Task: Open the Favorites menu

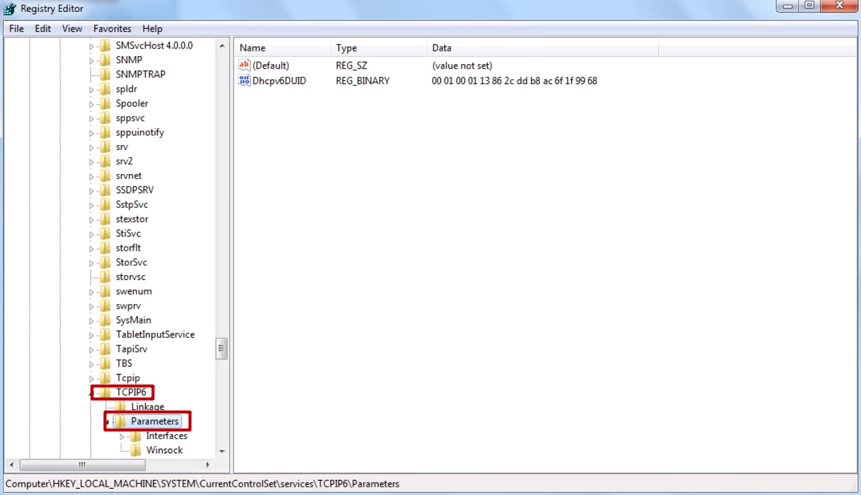Action: (112, 29)
